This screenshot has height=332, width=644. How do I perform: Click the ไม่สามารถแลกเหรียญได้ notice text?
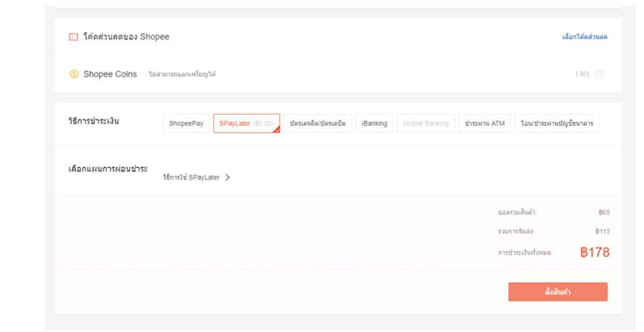click(x=182, y=74)
